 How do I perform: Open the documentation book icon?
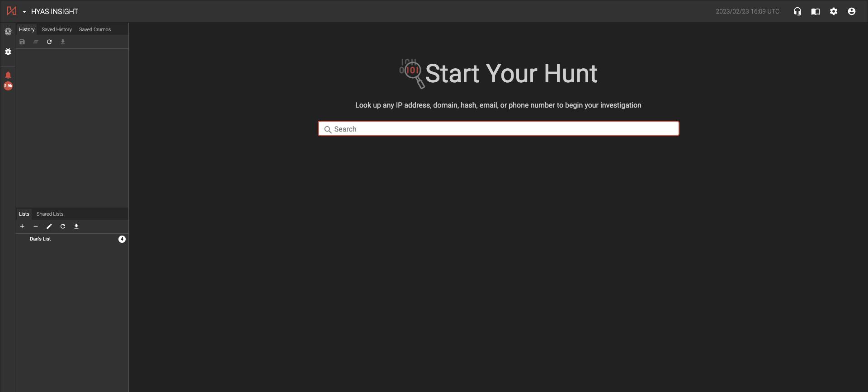pos(816,12)
